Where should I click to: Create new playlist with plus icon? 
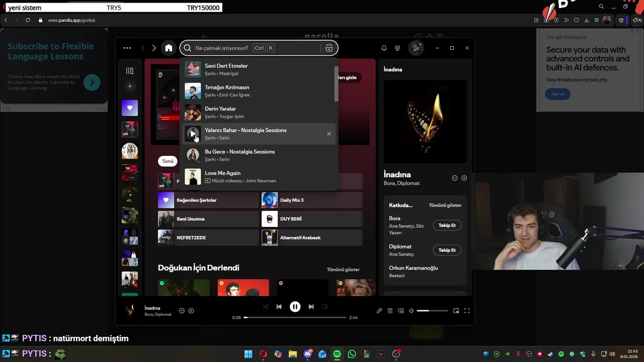point(130,86)
